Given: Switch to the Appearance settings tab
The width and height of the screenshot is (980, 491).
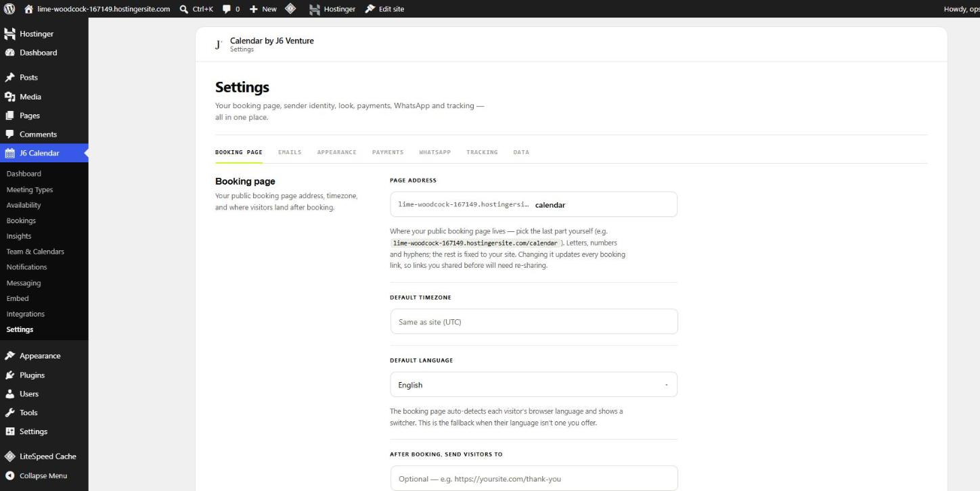Looking at the screenshot, I should click(x=336, y=152).
